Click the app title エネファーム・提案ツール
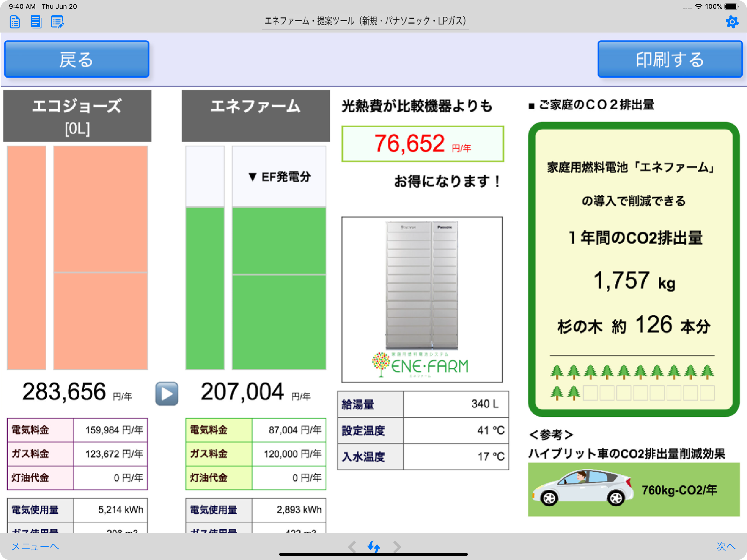Viewport: 747px width, 560px height. tap(365, 21)
